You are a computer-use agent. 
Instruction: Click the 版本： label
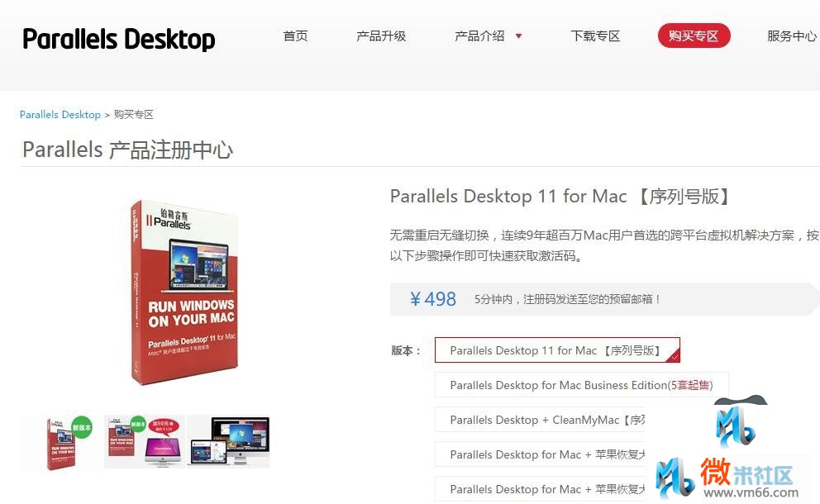(x=407, y=350)
